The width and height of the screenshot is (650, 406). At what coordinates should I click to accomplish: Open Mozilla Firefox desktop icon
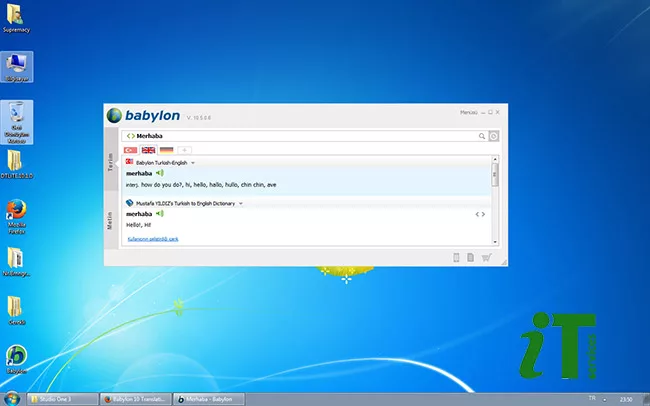pos(17,211)
